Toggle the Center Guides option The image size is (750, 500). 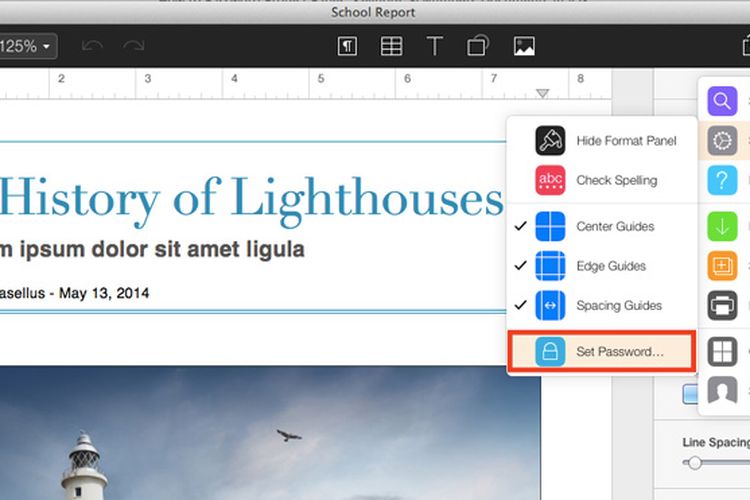(x=602, y=226)
